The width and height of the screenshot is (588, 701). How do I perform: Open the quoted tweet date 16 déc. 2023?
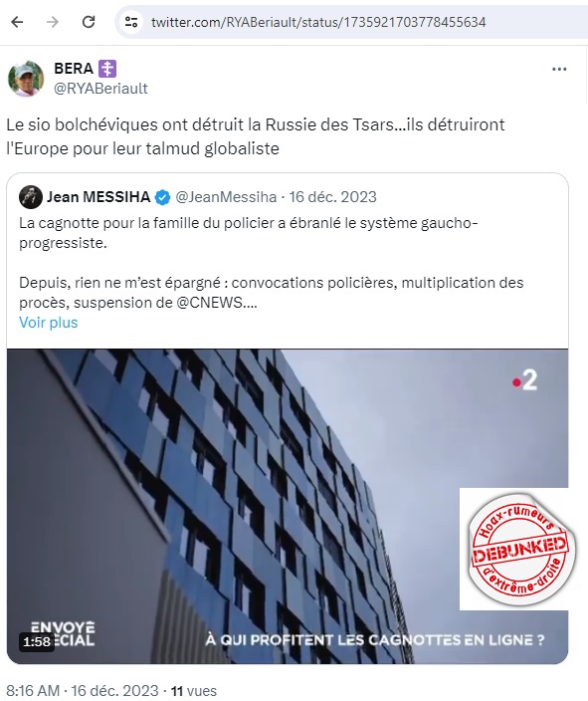332,197
